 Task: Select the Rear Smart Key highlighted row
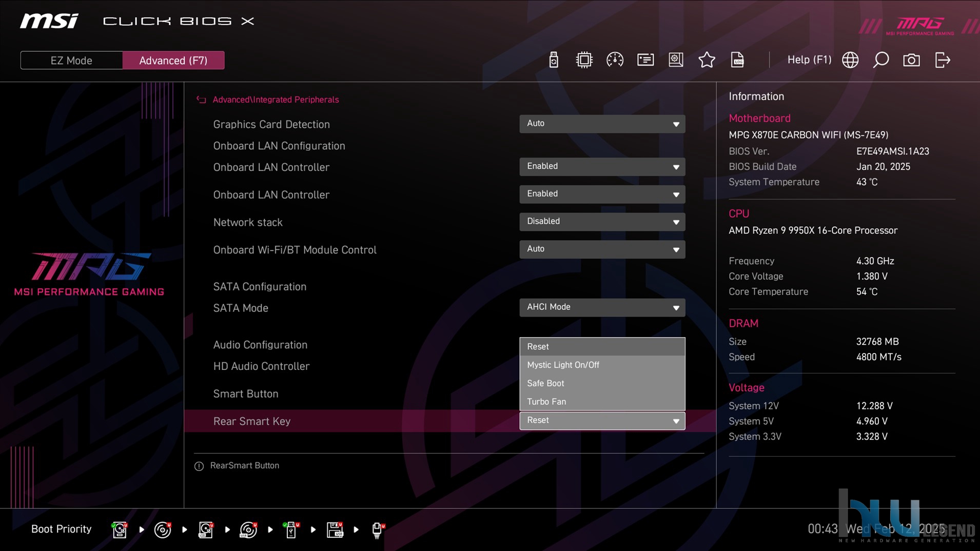[449, 421]
